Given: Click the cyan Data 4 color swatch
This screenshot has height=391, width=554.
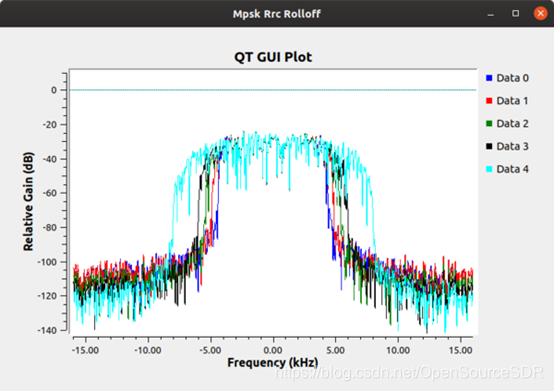Looking at the screenshot, I should 489,169.
